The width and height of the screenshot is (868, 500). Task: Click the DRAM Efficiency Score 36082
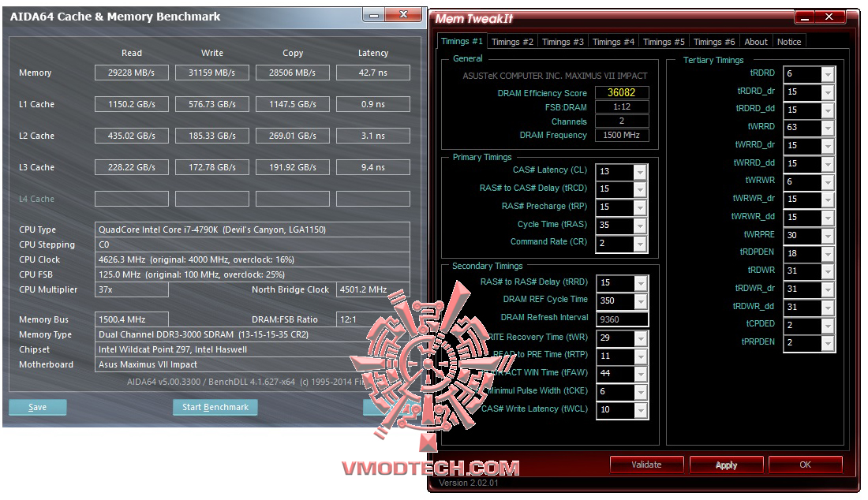tap(621, 92)
